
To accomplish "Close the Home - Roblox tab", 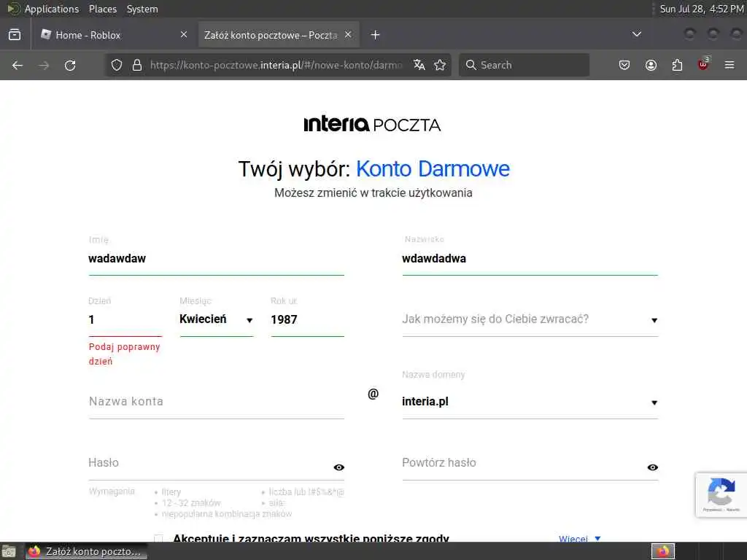I will point(184,35).
